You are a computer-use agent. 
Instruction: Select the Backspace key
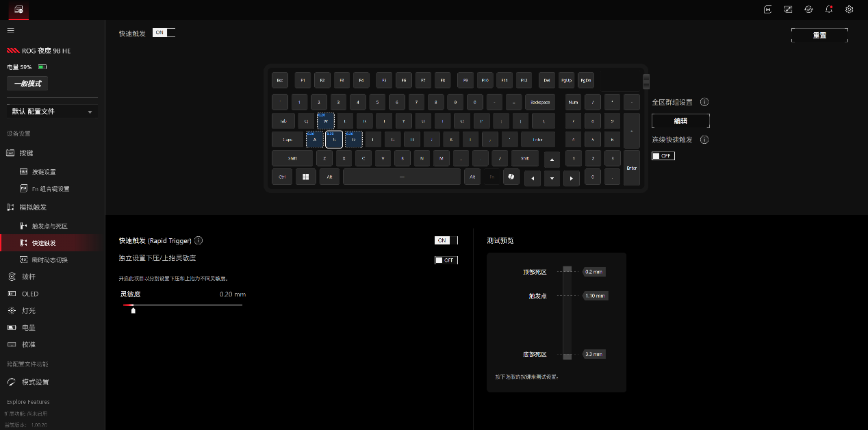coord(541,102)
